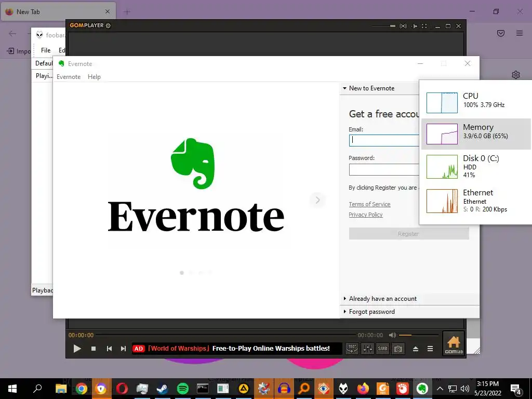Open the Windows Start menu
The width and height of the screenshot is (532, 399).
pyautogui.click(x=12, y=389)
